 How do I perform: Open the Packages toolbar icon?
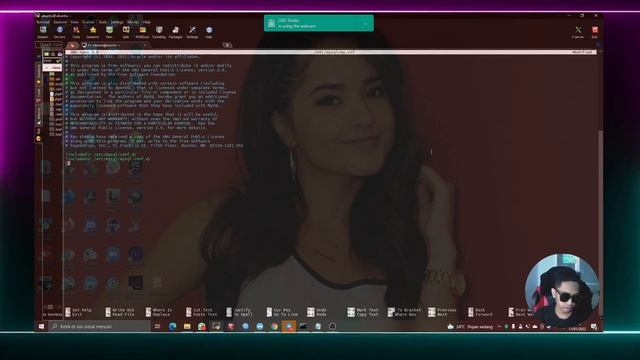pyautogui.click(x=176, y=32)
